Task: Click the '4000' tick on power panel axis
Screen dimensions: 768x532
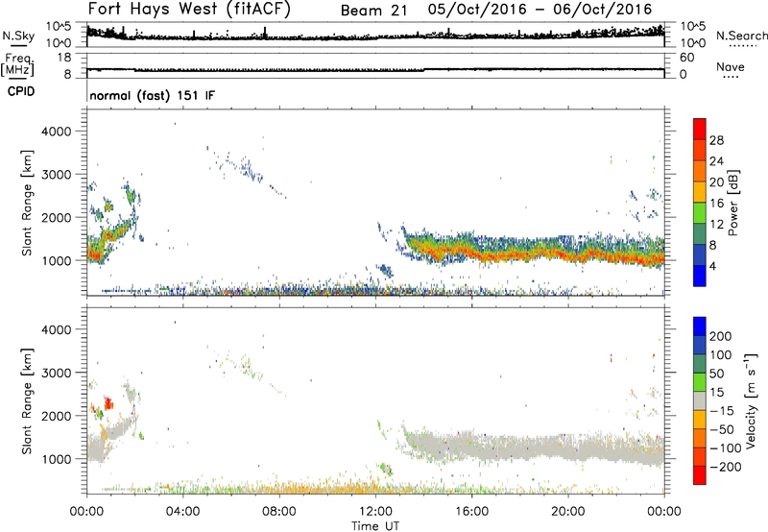Action: coord(57,132)
